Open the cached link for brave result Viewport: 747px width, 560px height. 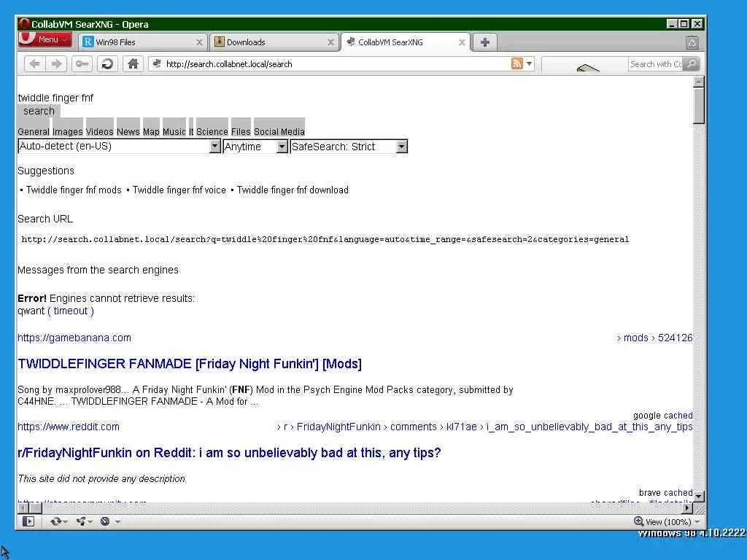(679, 492)
